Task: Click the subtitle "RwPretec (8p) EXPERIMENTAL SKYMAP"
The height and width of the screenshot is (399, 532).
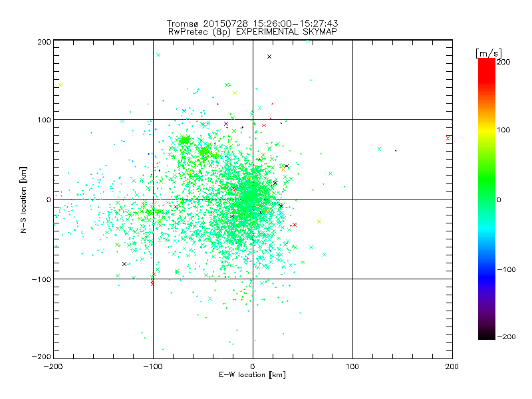Action: [252, 31]
